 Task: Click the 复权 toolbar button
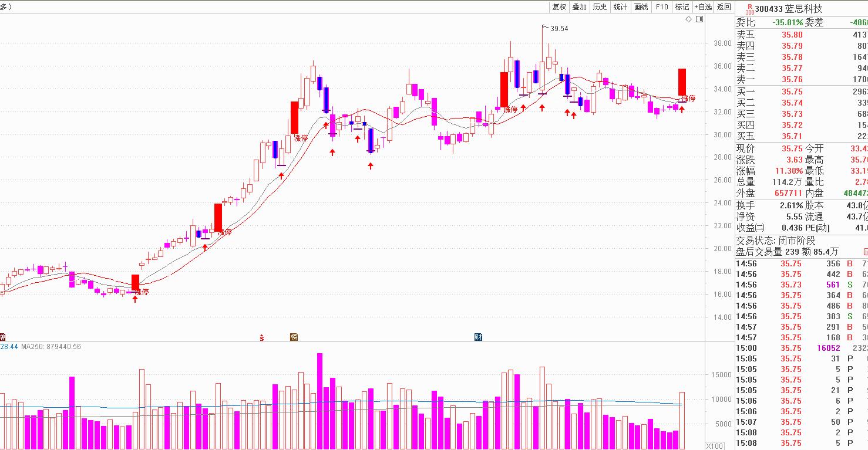tap(559, 7)
